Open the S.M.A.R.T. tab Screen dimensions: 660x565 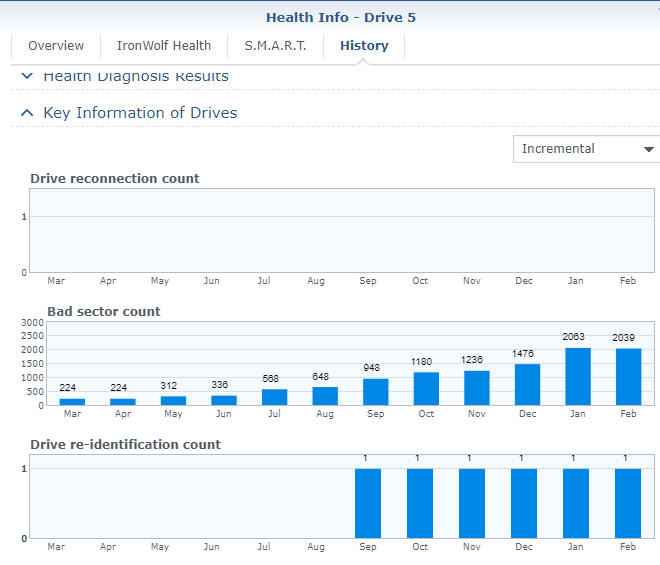pos(275,45)
